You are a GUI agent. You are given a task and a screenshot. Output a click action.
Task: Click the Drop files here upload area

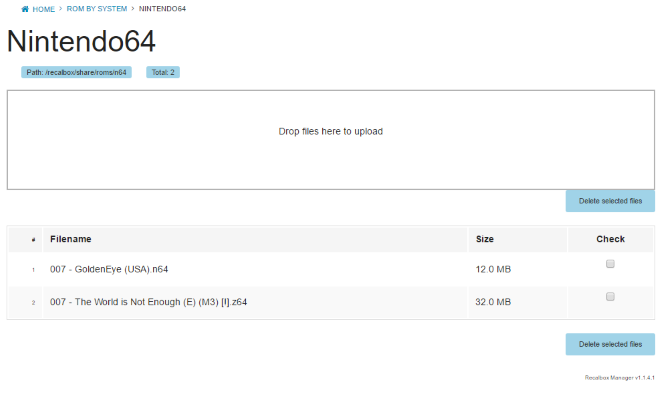pyautogui.click(x=331, y=140)
